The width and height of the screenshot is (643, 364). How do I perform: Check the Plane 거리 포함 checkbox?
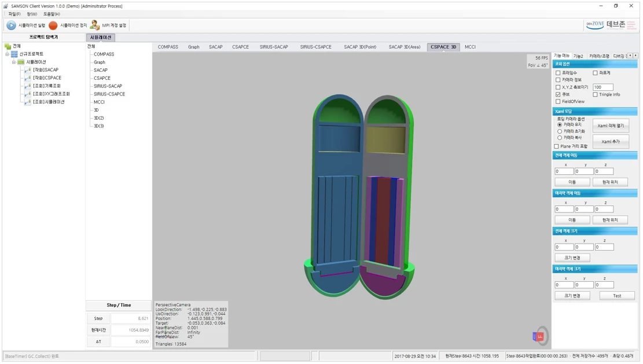pos(556,146)
